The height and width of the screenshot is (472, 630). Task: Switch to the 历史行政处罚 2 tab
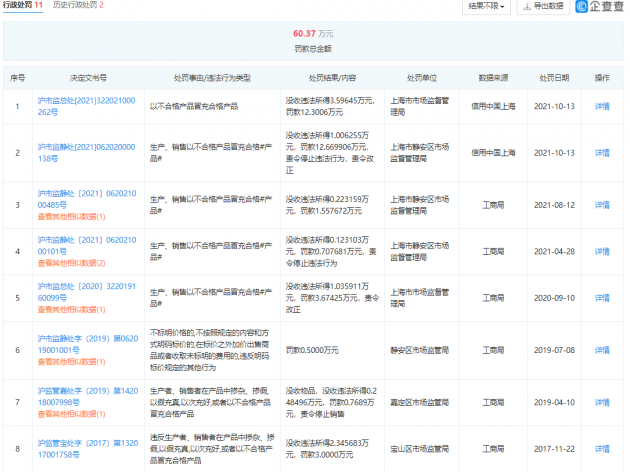click(x=78, y=5)
